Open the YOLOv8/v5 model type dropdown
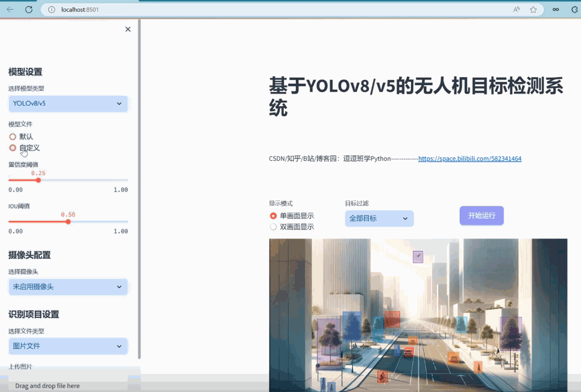 pos(68,104)
